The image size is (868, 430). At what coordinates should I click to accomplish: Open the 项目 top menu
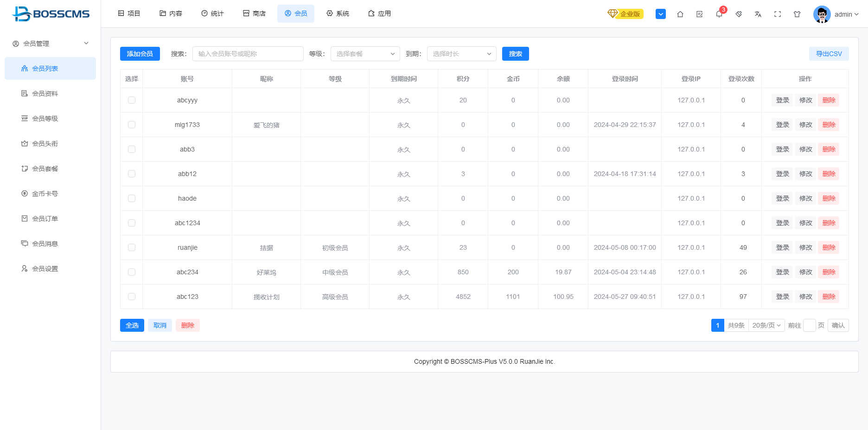coord(129,13)
